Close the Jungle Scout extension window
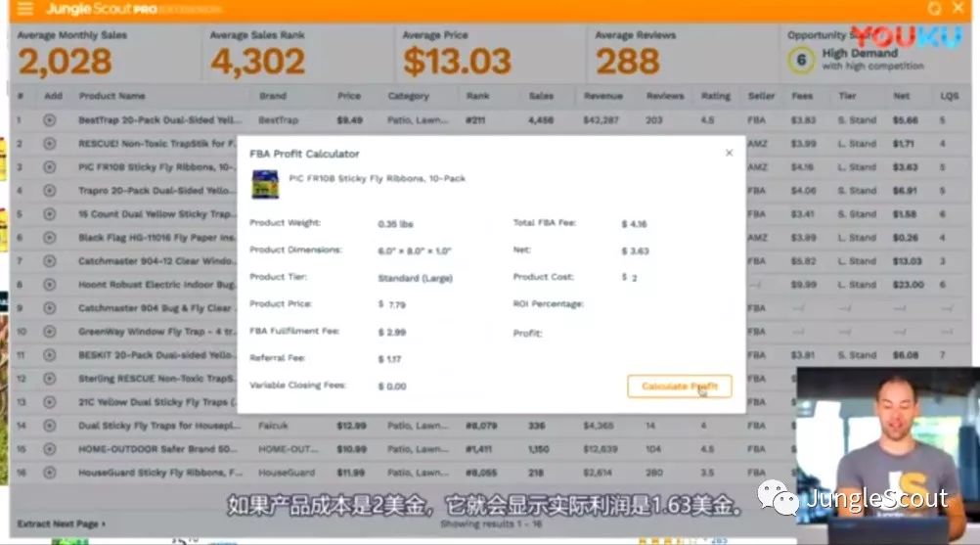Viewport: 980px width, 545px height. 958,8
